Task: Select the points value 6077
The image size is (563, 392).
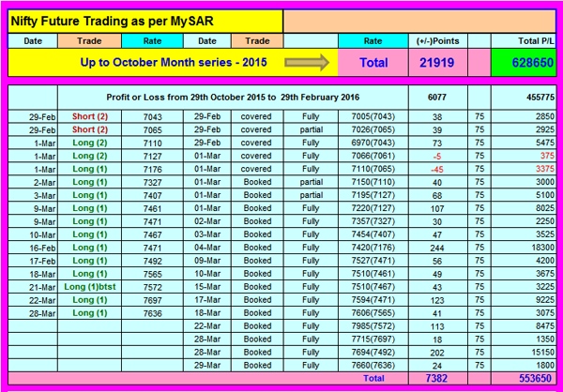Action: pos(437,98)
